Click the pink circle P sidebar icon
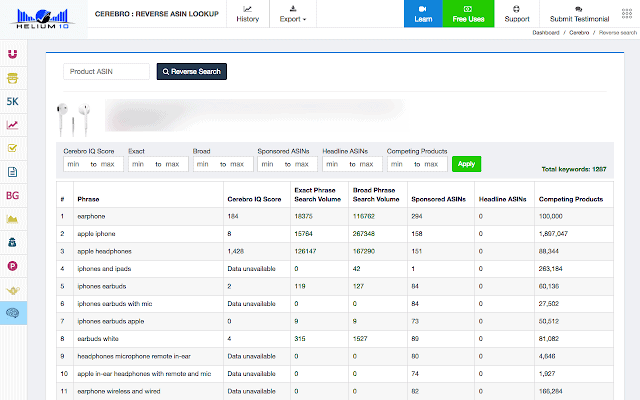The width and height of the screenshot is (640, 400). click(x=13, y=266)
